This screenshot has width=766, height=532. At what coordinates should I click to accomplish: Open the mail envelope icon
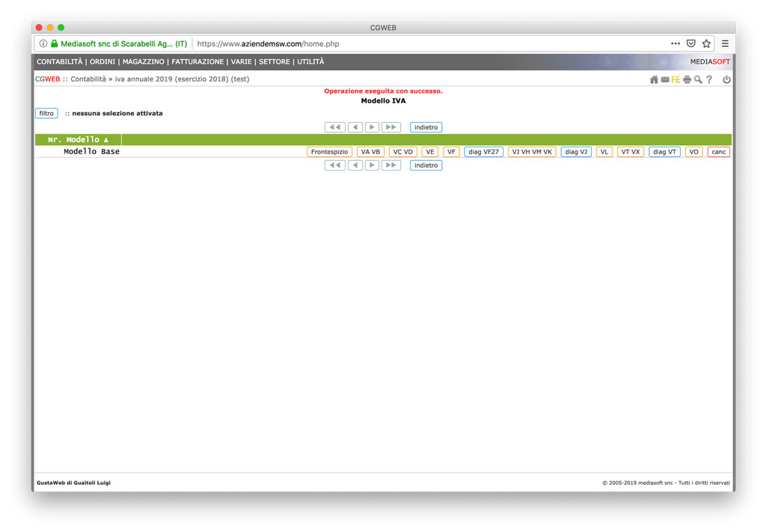pyautogui.click(x=665, y=79)
